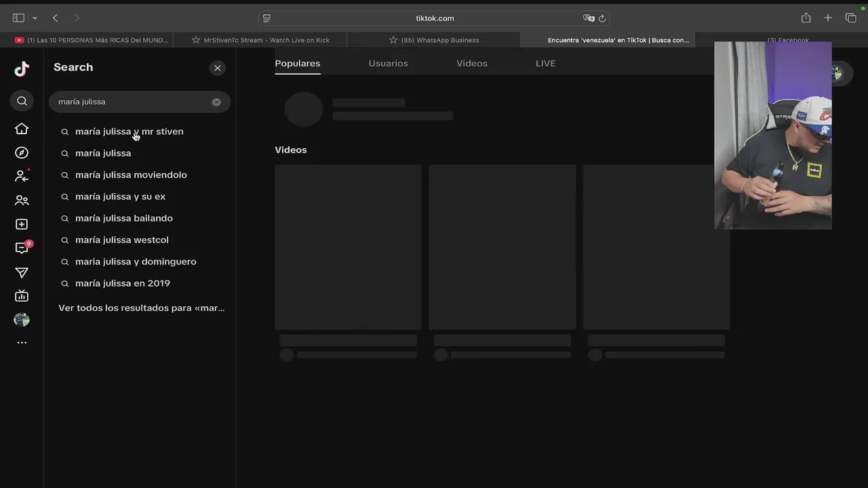Select suggestion 'maría julissa y mr stiven'
868x488 pixels.
(x=129, y=131)
